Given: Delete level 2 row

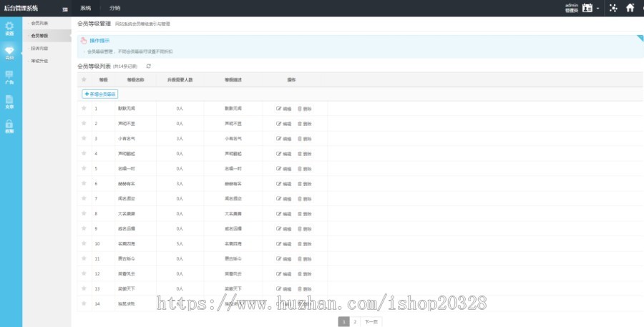Looking at the screenshot, I should (x=305, y=124).
